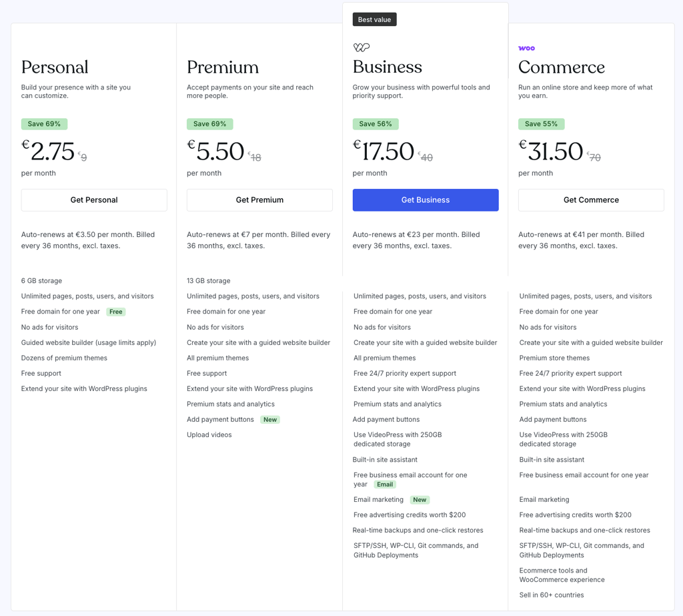Click the Save 56% badge

(376, 124)
